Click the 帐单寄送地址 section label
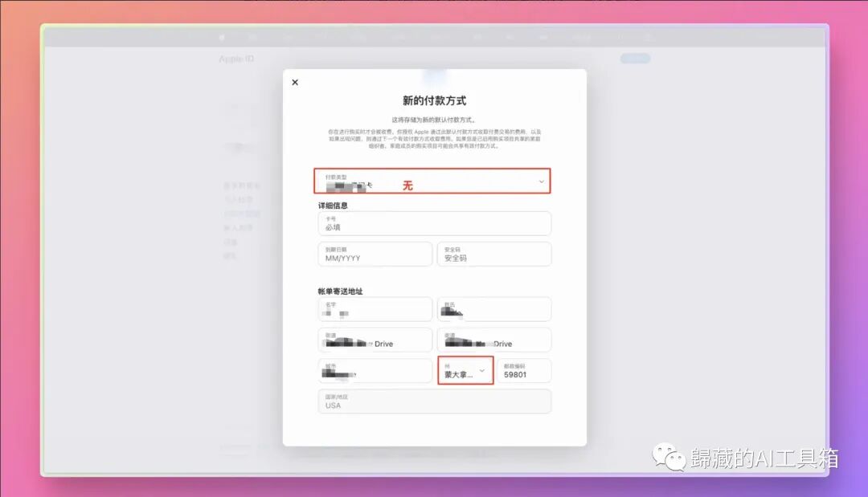Viewport: 868px width, 497px height. (x=340, y=291)
